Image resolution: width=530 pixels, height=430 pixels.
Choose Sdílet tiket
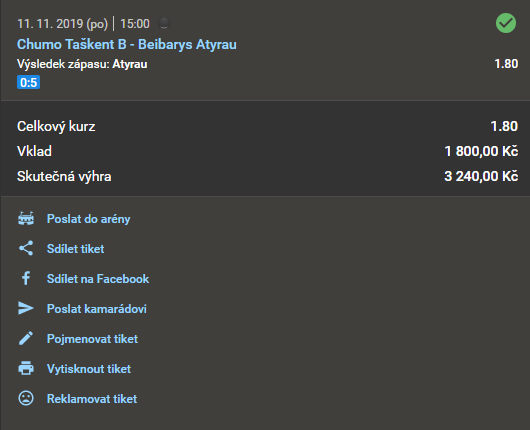(75, 249)
